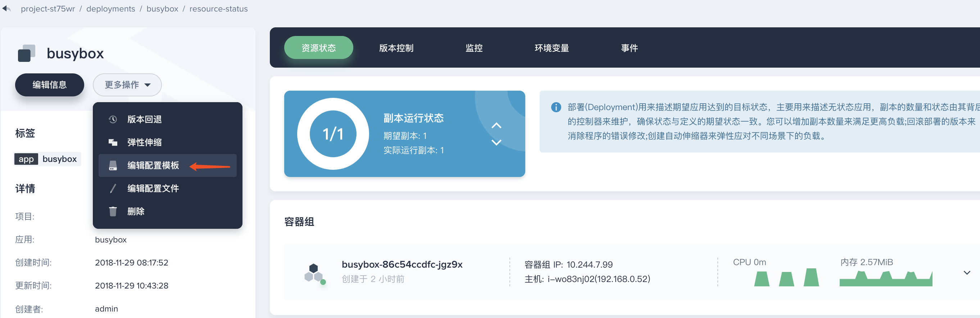980x318 pixels.
Task: Switch to the 版本控制 tab
Action: click(x=396, y=48)
